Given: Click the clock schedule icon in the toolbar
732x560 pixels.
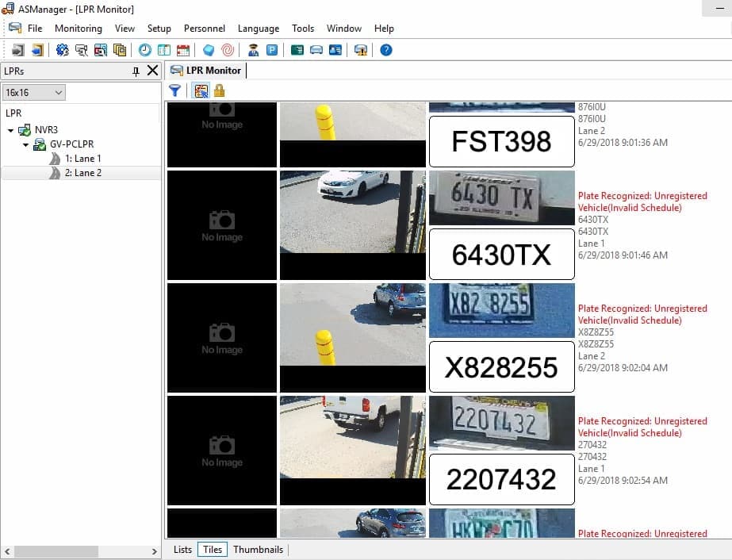Looking at the screenshot, I should pos(144,49).
